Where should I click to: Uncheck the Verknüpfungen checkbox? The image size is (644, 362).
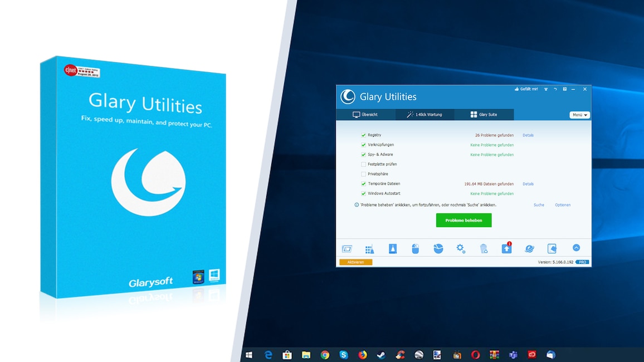[363, 145]
